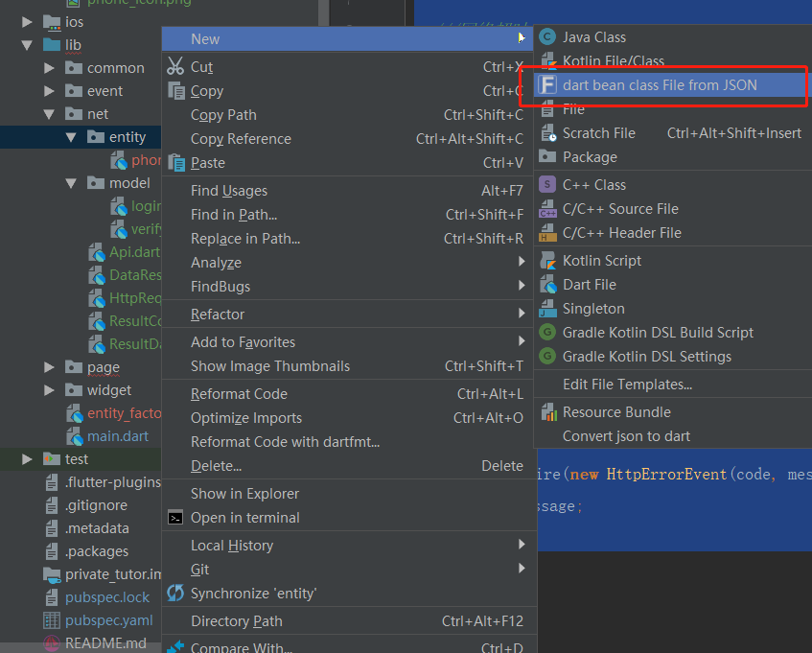
Task: Select Replace in Path... menu item
Action: tap(347, 239)
